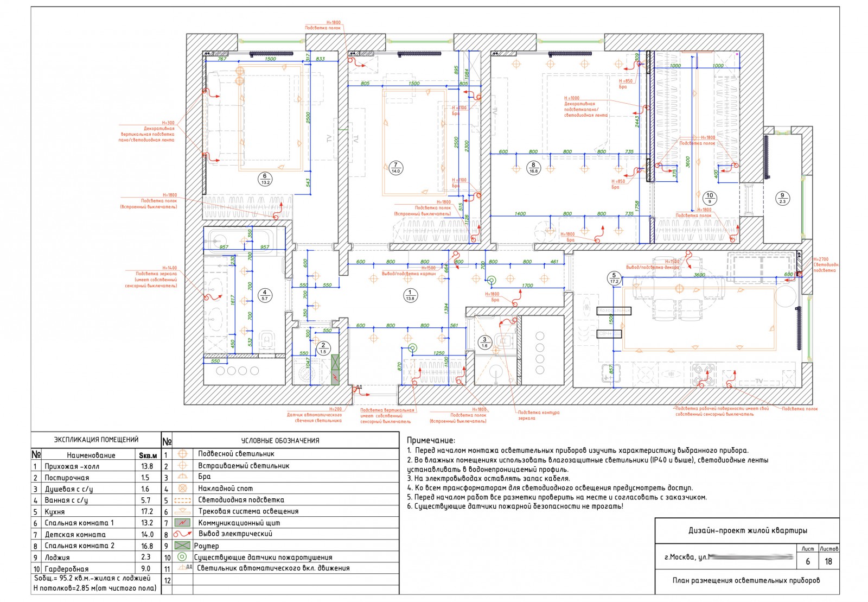
Task: Click the Существующие датчики пожаротушения label
Action: click(263, 557)
